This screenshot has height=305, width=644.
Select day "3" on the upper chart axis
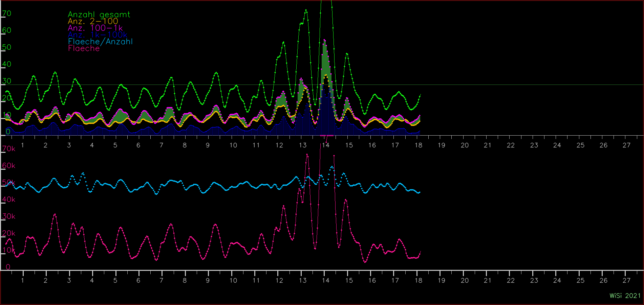point(69,145)
